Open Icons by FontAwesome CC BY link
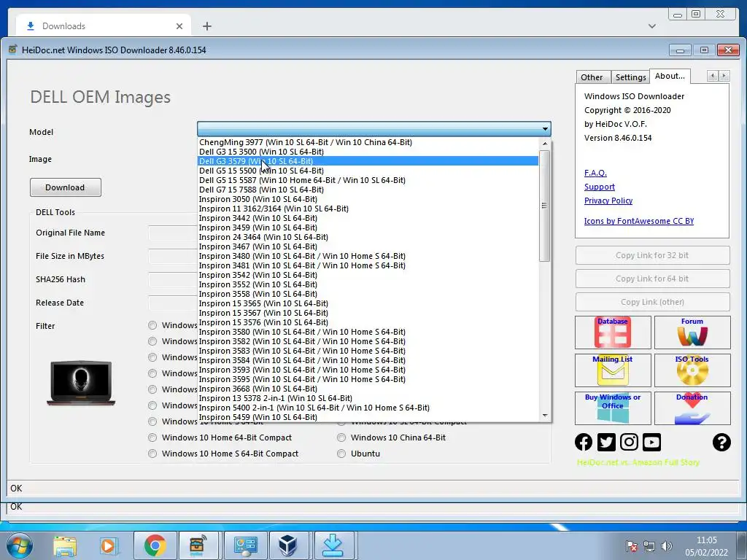747x560 pixels. pyautogui.click(x=639, y=221)
